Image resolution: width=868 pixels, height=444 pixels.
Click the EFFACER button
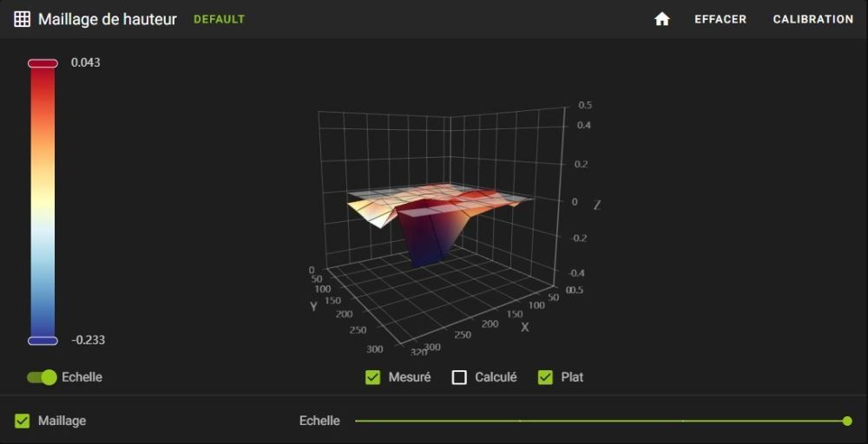pyautogui.click(x=720, y=19)
